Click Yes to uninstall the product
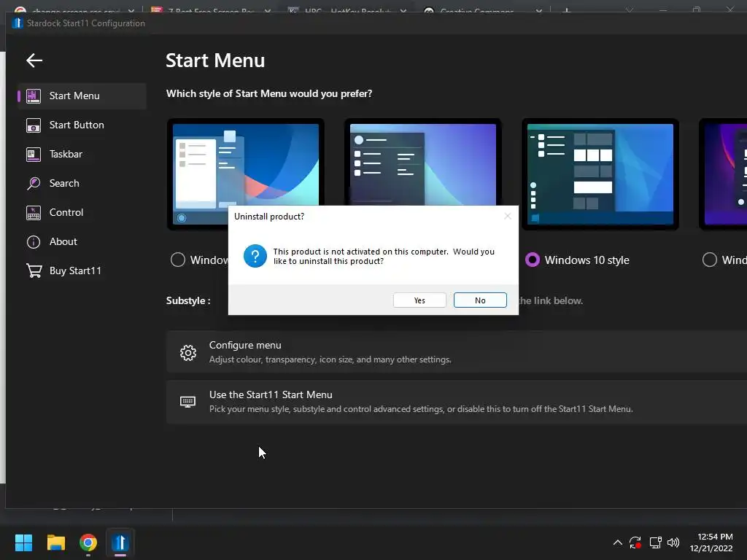747x560 pixels. [x=419, y=300]
